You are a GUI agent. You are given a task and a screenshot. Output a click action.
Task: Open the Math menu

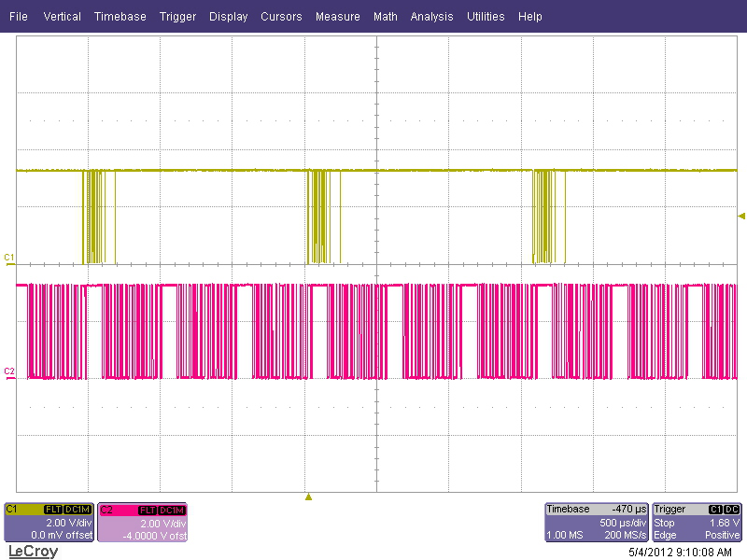pyautogui.click(x=386, y=16)
